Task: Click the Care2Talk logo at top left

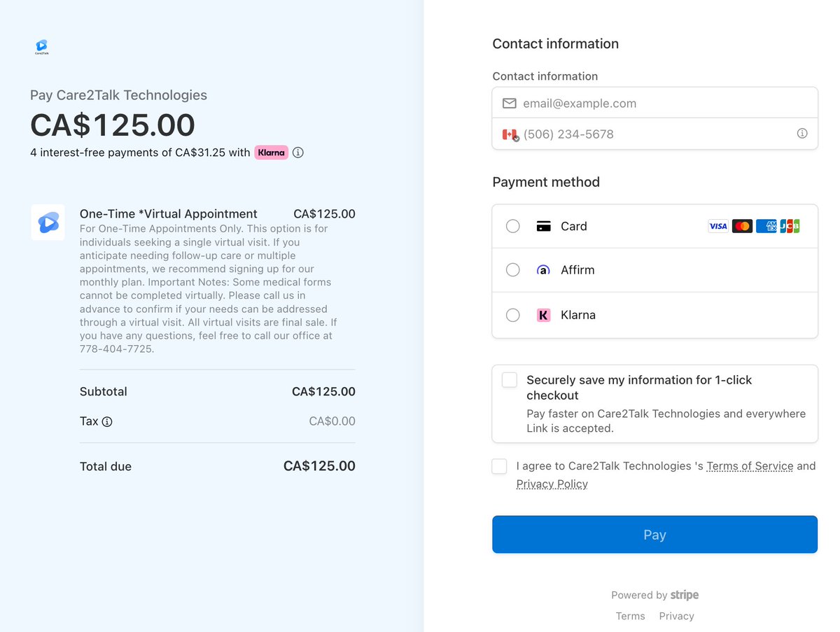Action: click(42, 47)
